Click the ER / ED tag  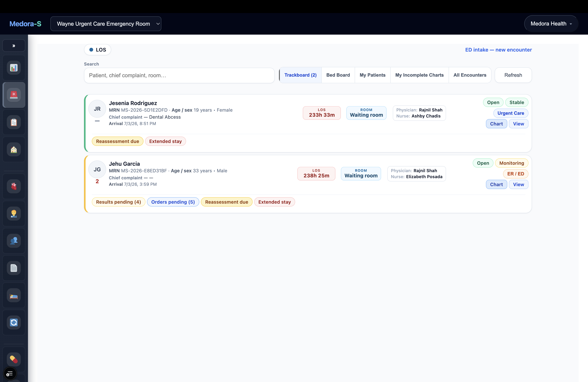tap(516, 174)
